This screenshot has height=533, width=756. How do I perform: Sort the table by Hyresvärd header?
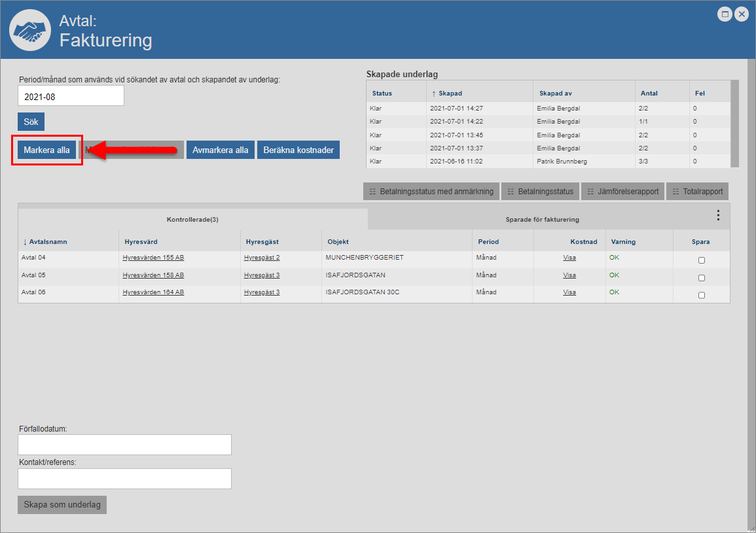pos(141,242)
